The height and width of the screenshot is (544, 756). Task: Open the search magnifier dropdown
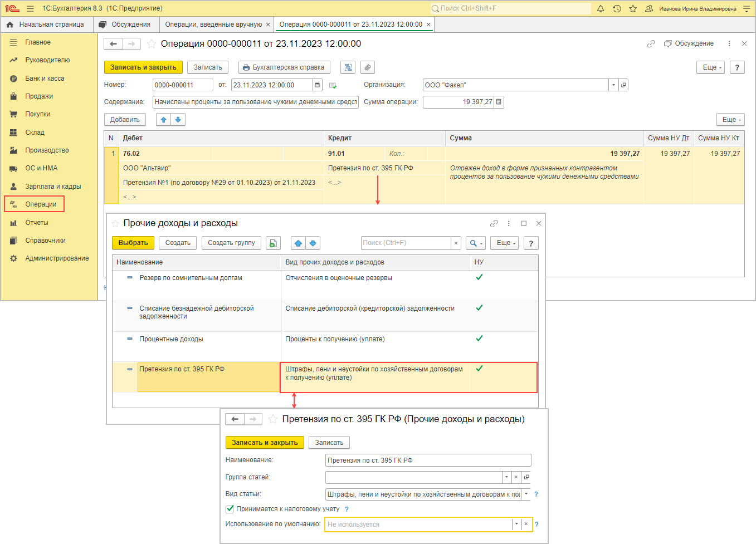475,243
